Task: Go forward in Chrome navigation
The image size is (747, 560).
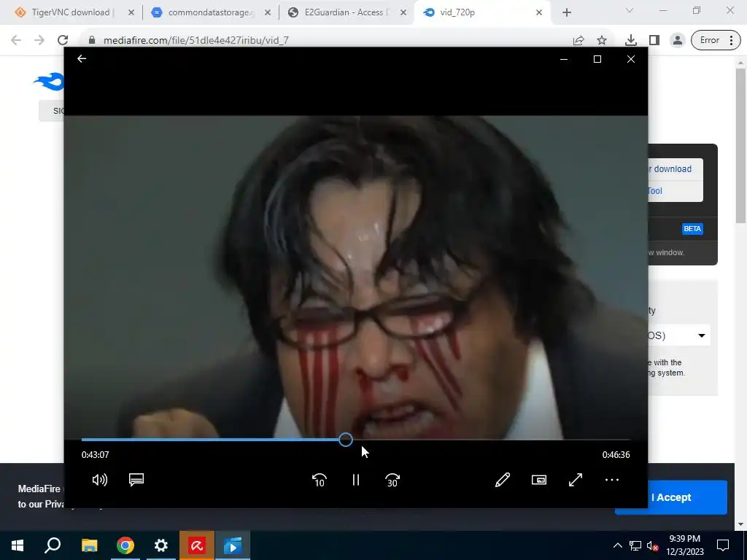Action: coord(39,40)
